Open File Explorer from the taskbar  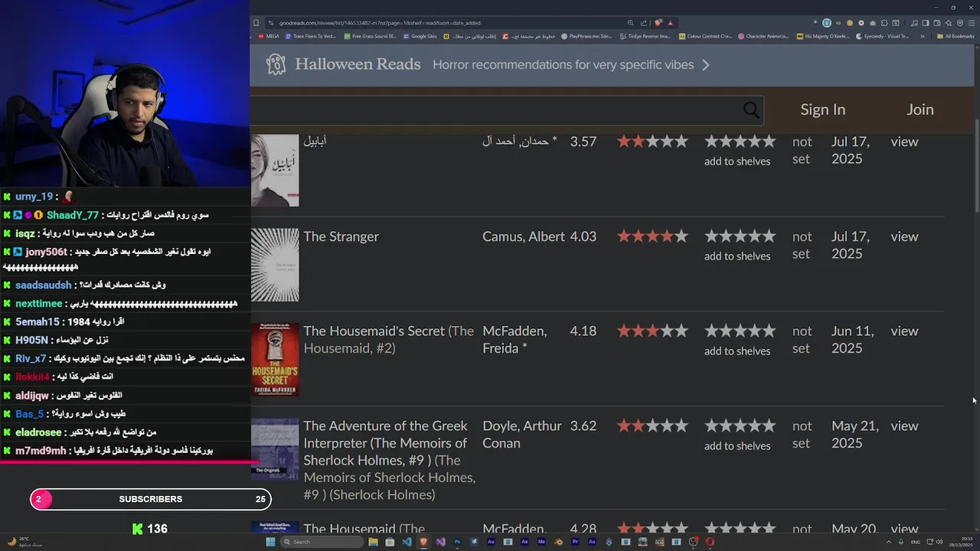coord(373,542)
